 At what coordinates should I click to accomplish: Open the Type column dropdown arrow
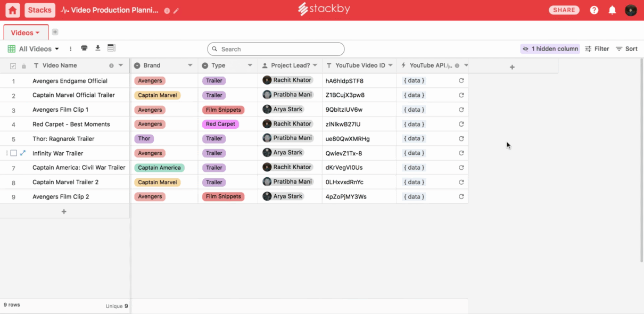click(250, 65)
